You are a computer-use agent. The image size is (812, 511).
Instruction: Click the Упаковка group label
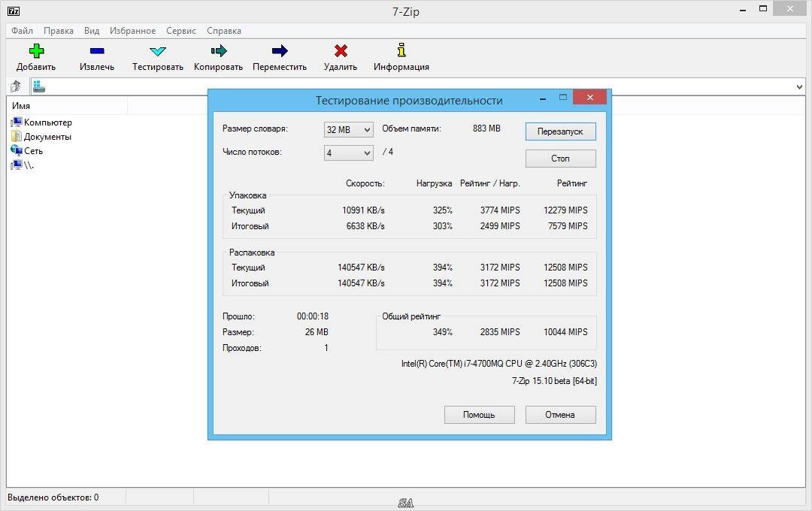pyautogui.click(x=247, y=195)
